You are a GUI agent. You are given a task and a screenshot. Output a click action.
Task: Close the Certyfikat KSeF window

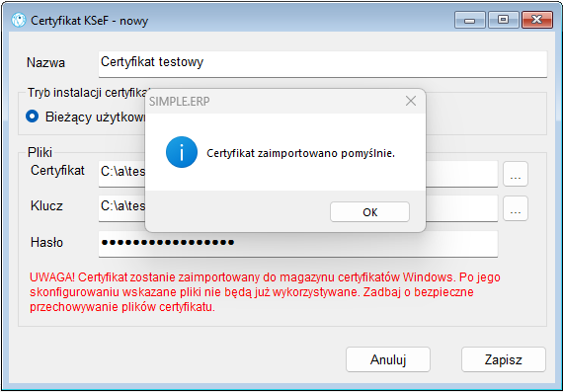click(536, 20)
